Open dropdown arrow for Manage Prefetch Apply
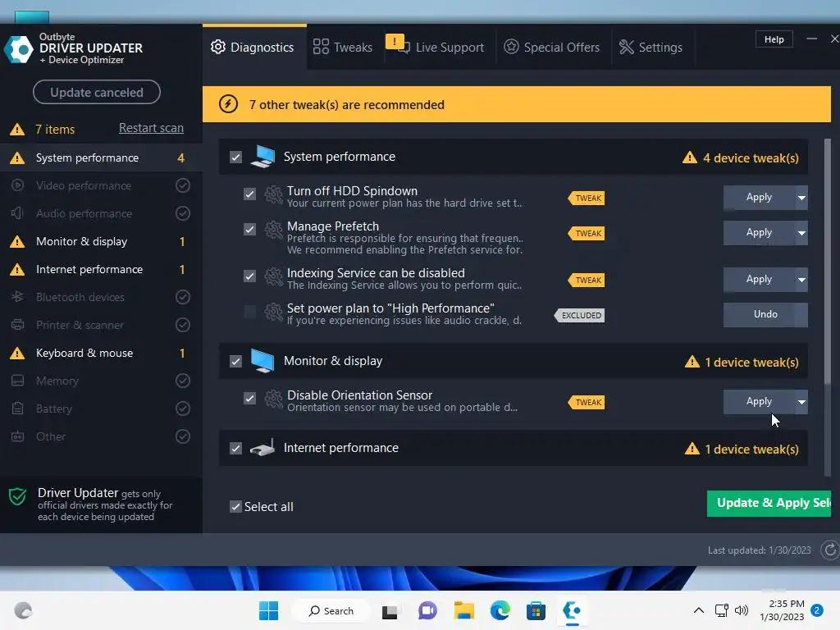The image size is (840, 630). pyautogui.click(x=801, y=233)
